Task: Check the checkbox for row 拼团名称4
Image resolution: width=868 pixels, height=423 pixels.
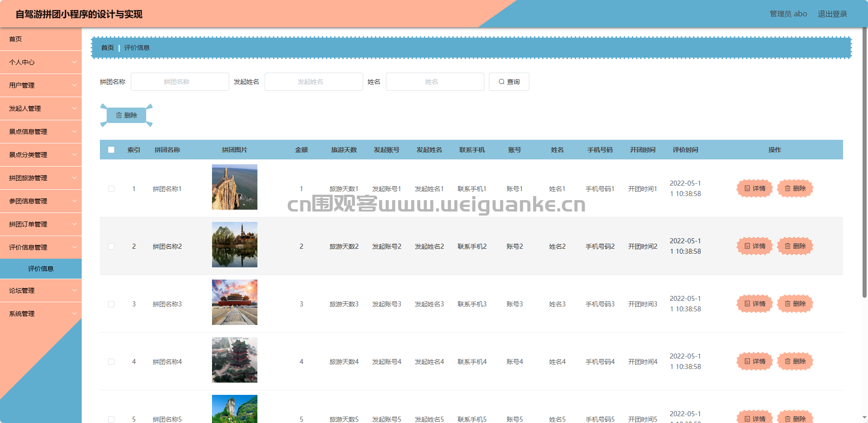Action: 111,362
